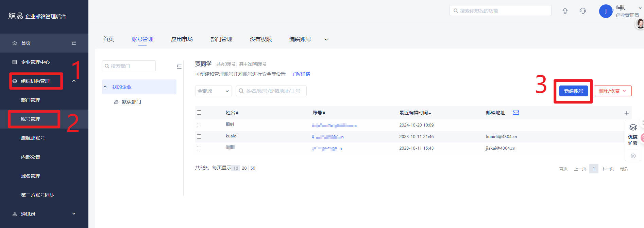
Task: Select all accounts header checkbox
Action: point(199,113)
